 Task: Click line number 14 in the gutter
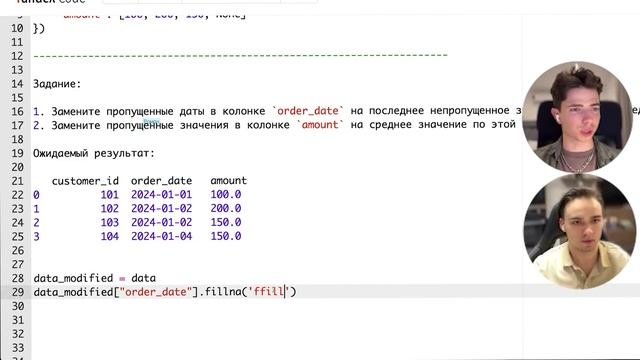pos(17,84)
